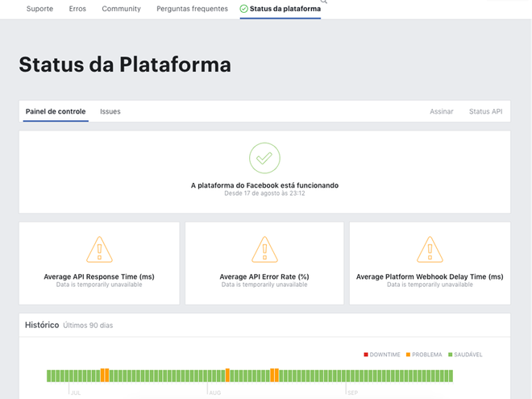Click 'Average API Error Rate (%)' label
532x399 pixels.
pyautogui.click(x=264, y=276)
